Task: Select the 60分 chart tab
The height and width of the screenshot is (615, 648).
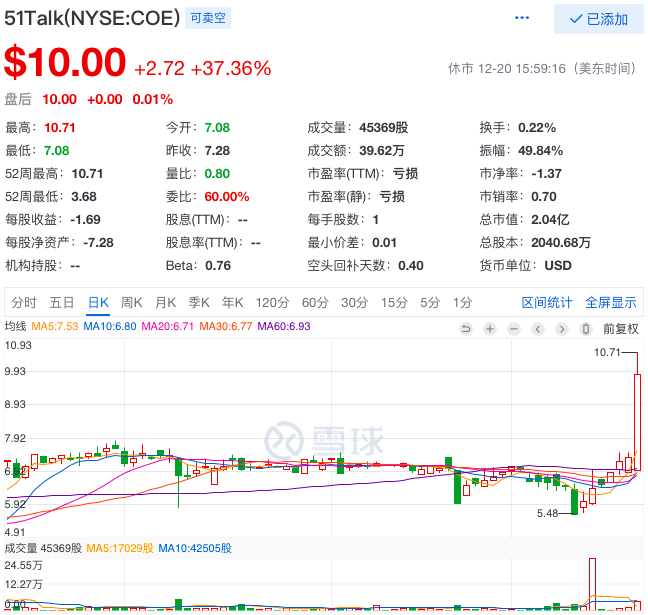Action: click(314, 303)
